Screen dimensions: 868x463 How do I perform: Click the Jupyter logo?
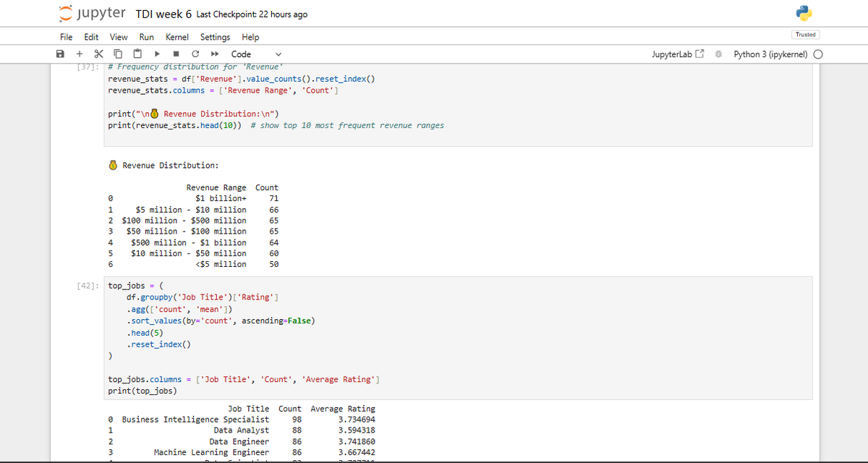92,14
